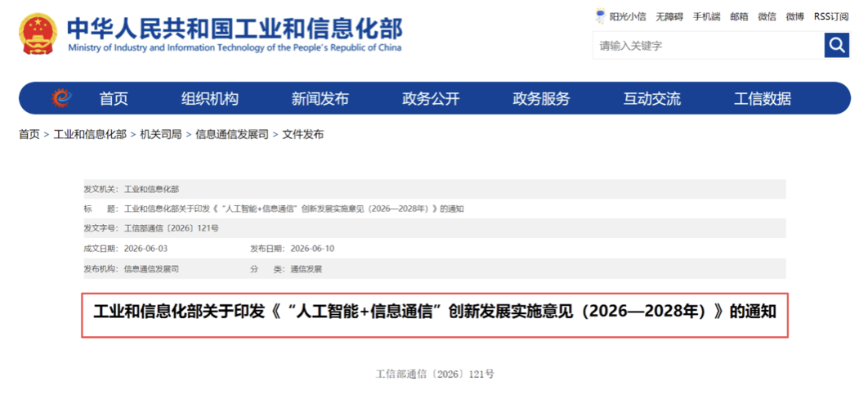Select the 分类 value 通信发展

(306, 269)
